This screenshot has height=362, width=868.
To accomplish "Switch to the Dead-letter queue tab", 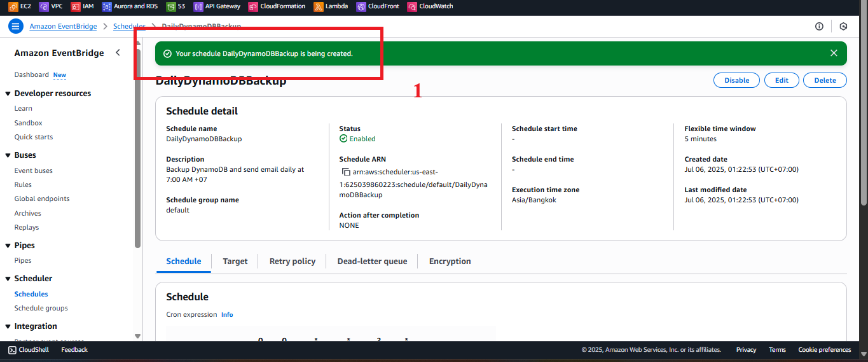I will (372, 261).
